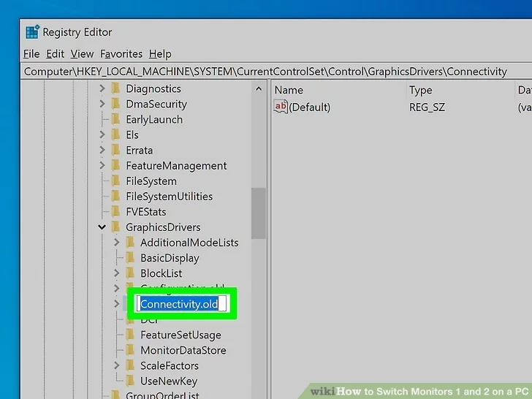Select the FeatureManagement folder icon
532x399 pixels.
click(x=115, y=166)
